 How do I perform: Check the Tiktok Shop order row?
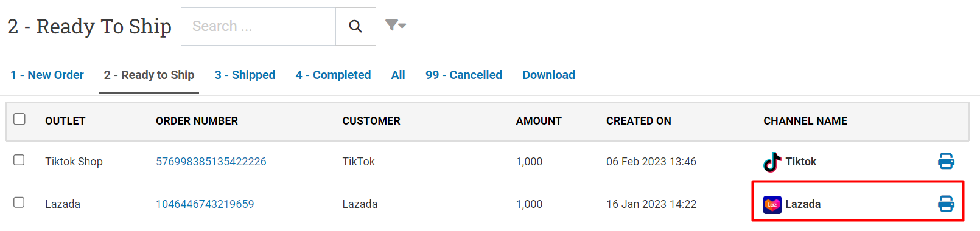point(19,160)
